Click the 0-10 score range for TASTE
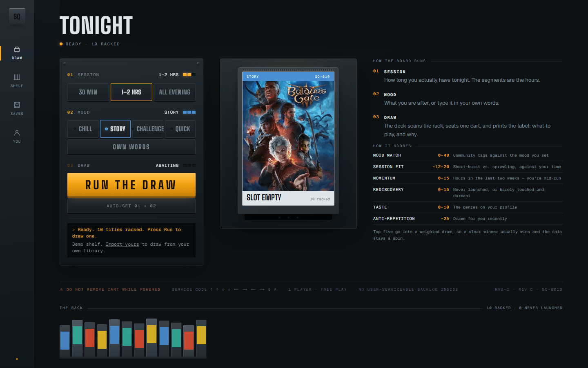588x368 pixels. (x=443, y=207)
